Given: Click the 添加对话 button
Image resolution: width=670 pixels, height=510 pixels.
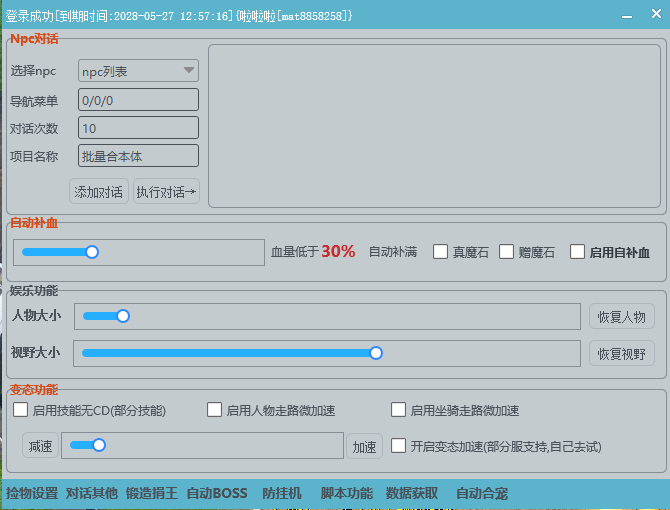Looking at the screenshot, I should coord(99,192).
